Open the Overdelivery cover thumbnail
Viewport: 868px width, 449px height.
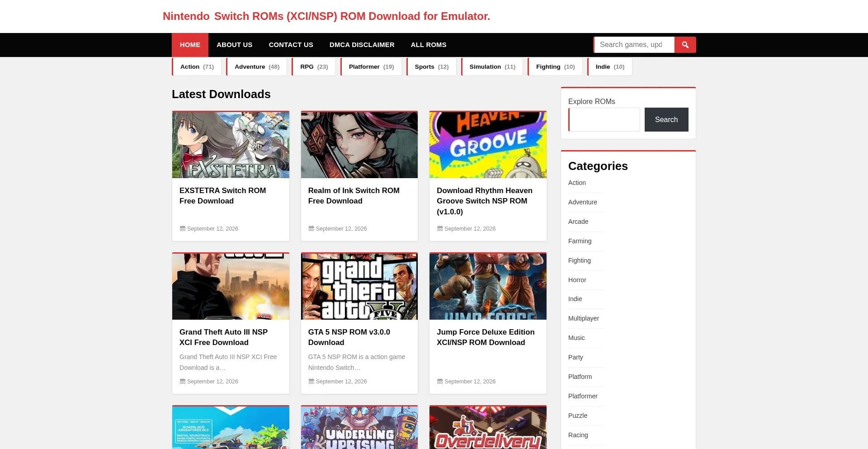coord(488,428)
